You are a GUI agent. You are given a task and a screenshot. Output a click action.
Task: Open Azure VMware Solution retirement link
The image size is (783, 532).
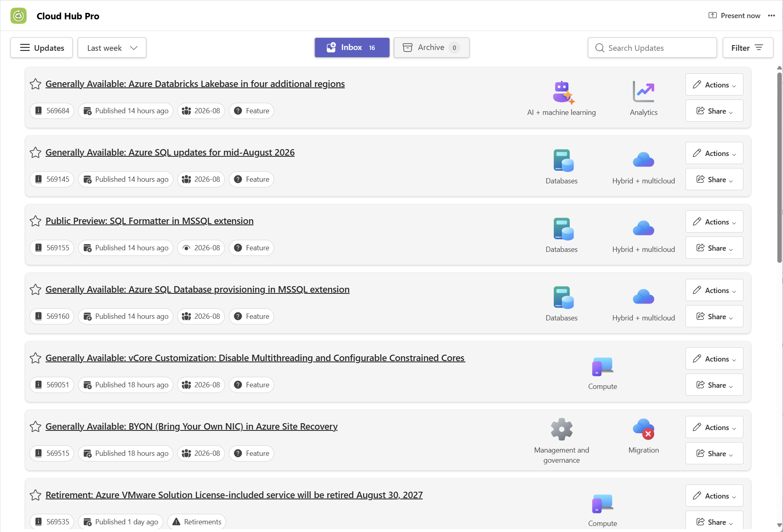[x=234, y=495]
